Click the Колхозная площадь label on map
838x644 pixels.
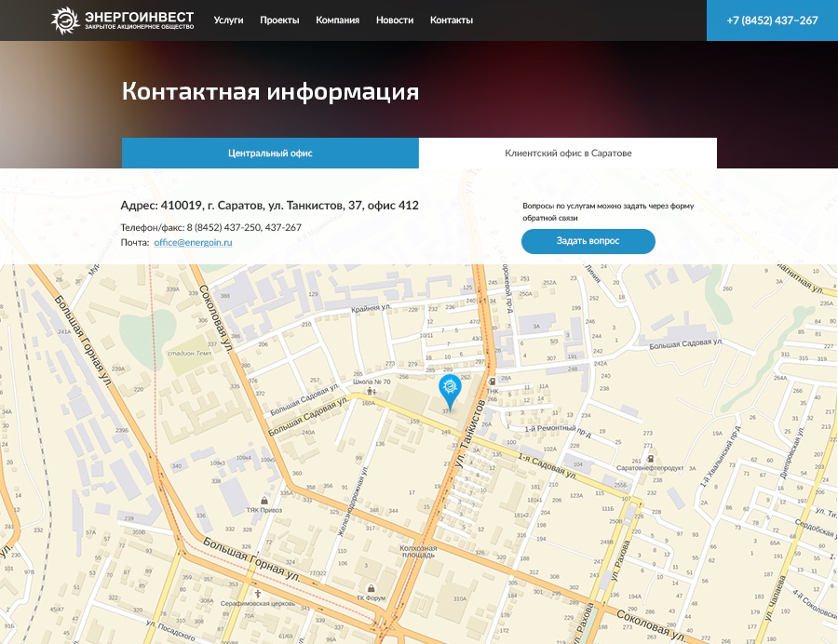[x=418, y=553]
